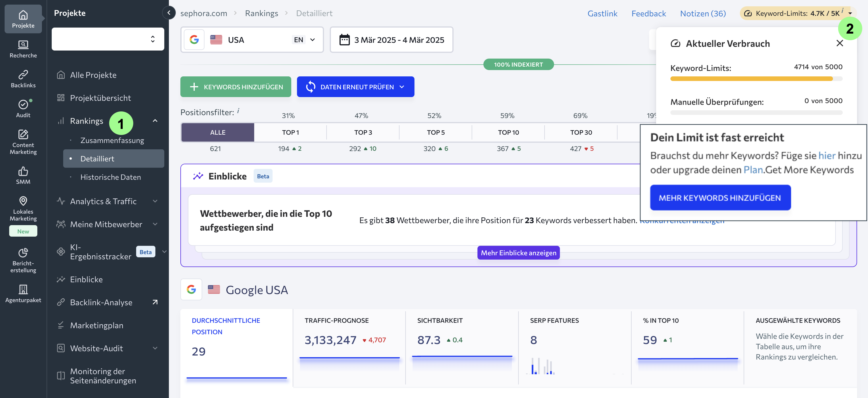Collapse the sidebar with the arrow button
Image resolution: width=868 pixels, height=398 pixels.
169,13
